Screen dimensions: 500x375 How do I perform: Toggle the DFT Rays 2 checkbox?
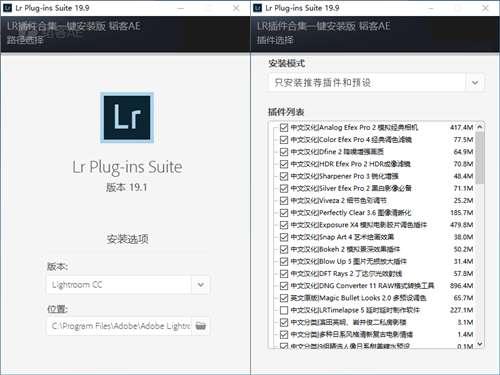[x=284, y=274]
